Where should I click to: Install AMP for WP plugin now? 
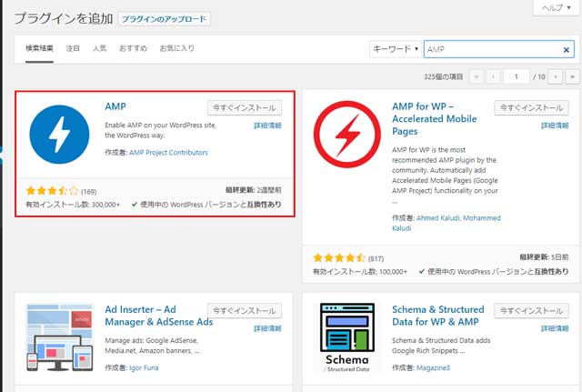coord(531,108)
